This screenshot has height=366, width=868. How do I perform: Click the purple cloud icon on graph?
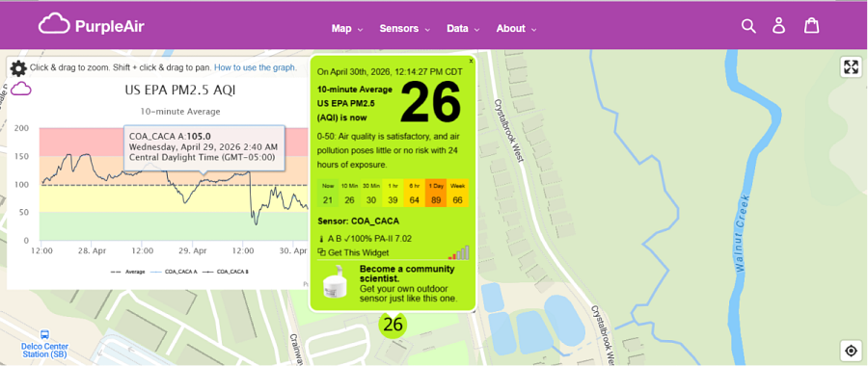pos(21,89)
